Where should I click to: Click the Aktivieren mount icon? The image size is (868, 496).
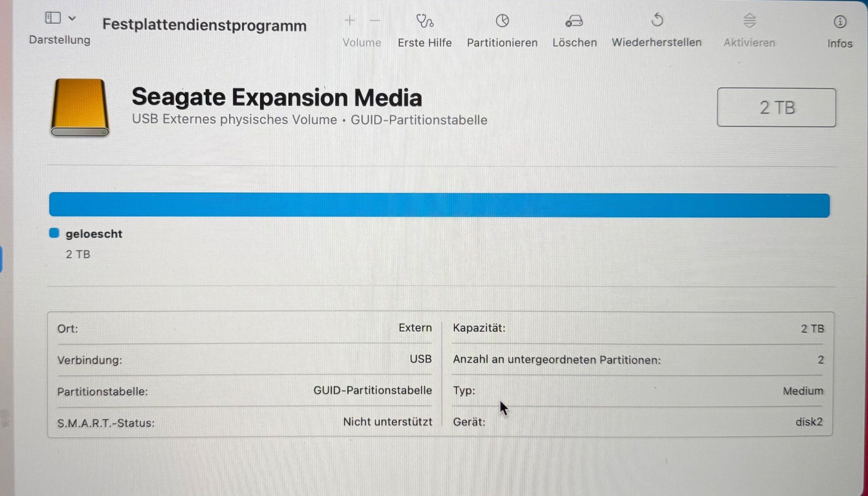click(x=749, y=21)
